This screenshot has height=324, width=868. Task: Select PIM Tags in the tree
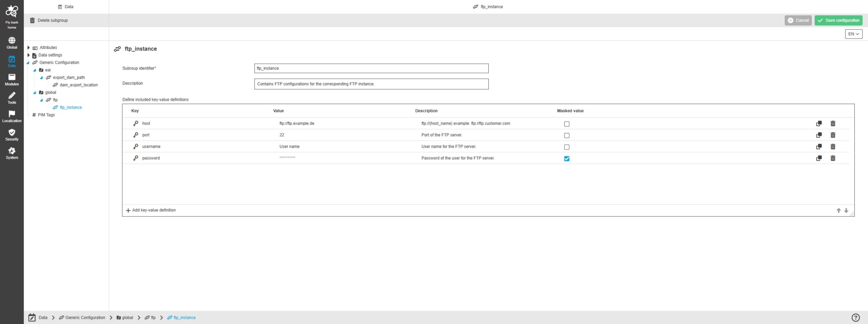point(46,115)
